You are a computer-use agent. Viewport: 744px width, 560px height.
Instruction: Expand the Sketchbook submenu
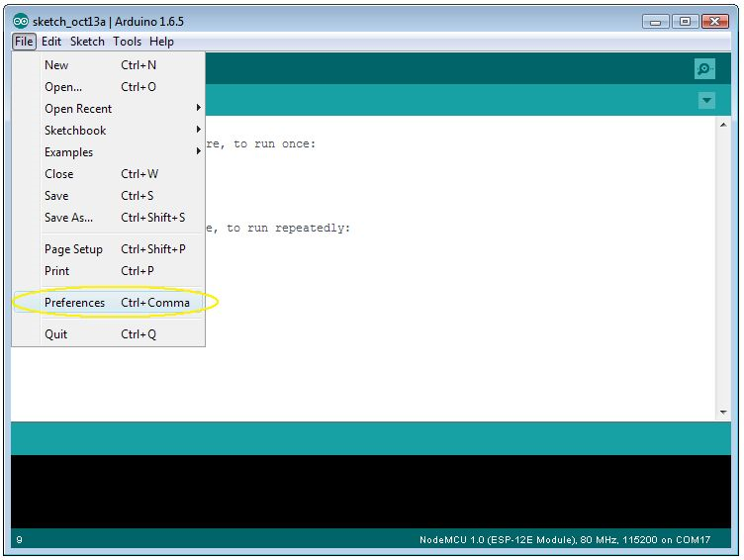[x=109, y=131]
